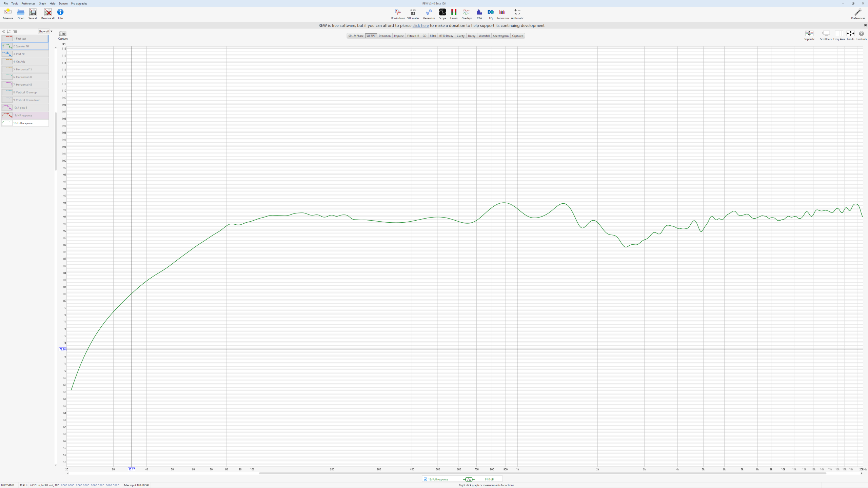
Task: Switch to the Distortion tab
Action: (x=384, y=36)
